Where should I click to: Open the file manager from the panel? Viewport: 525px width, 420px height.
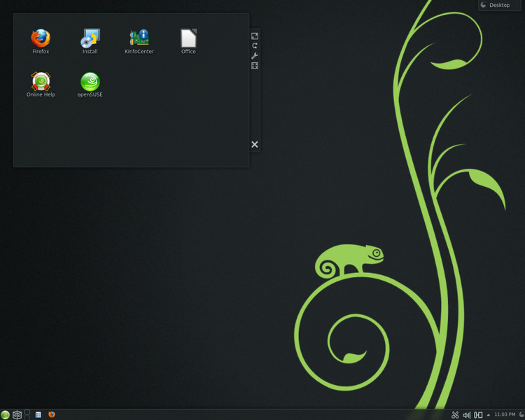[x=38, y=414]
